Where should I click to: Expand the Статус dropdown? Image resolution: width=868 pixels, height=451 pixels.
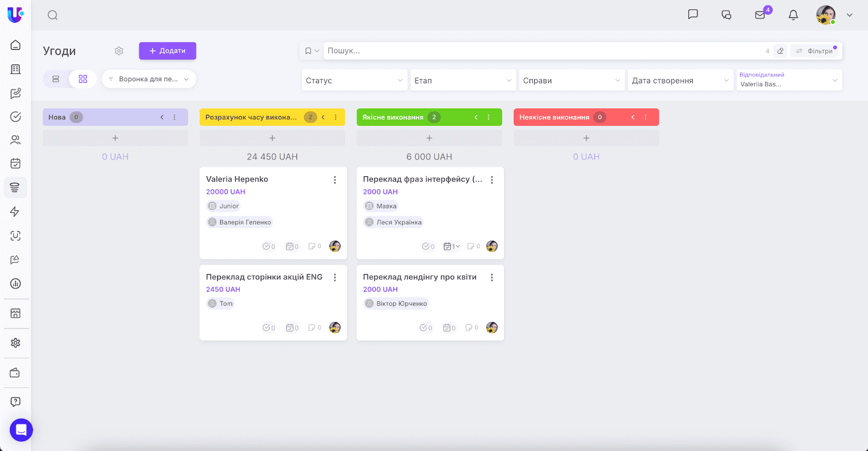pos(354,80)
